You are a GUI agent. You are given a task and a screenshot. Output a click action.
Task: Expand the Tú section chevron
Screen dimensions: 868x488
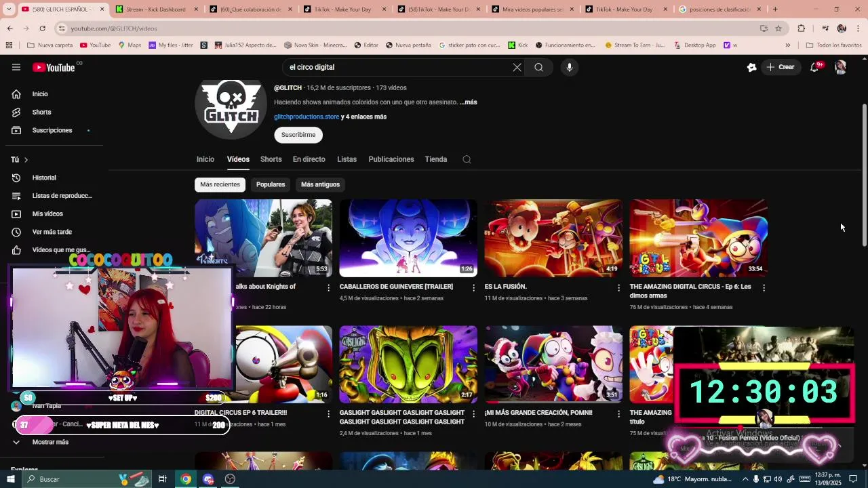click(26, 159)
